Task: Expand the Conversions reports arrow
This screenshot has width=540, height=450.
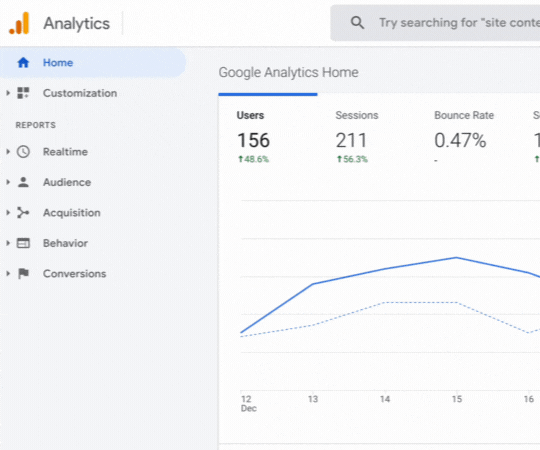Action: pyautogui.click(x=8, y=274)
